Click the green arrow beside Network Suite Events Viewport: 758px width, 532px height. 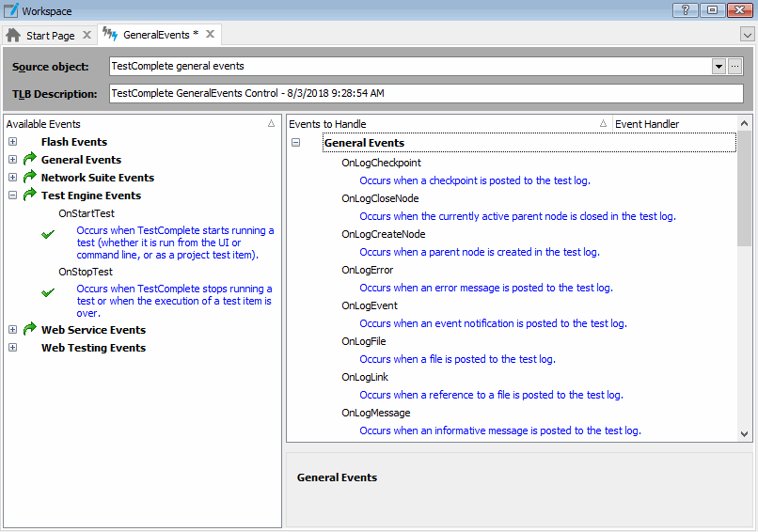[29, 178]
